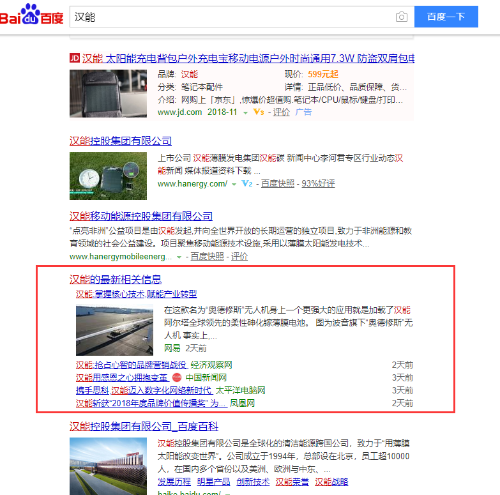This screenshot has height=495, width=500.
Task: Open 明星产品 sublink in Baike result
Action: point(213,482)
